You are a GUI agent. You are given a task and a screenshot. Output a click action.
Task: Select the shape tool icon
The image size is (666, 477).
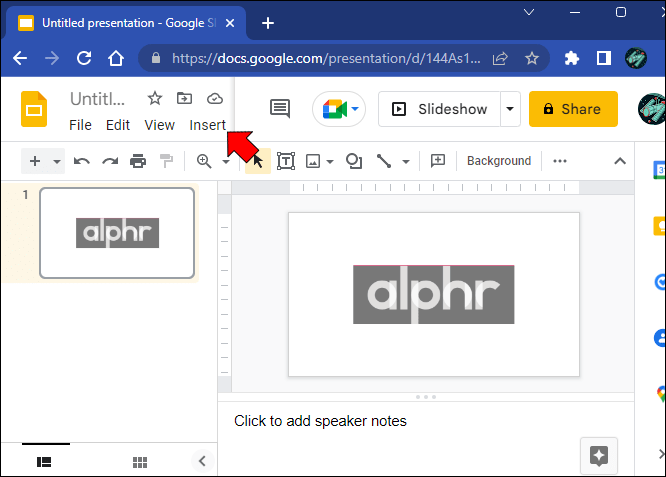(x=354, y=161)
